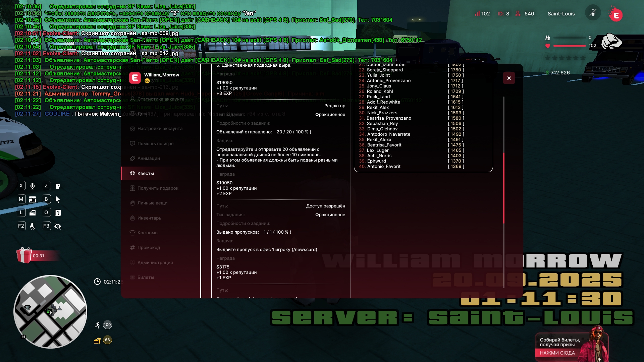The image size is (644, 362).
Task: Open Настройки аккаунта menu item
Action: [x=160, y=129]
